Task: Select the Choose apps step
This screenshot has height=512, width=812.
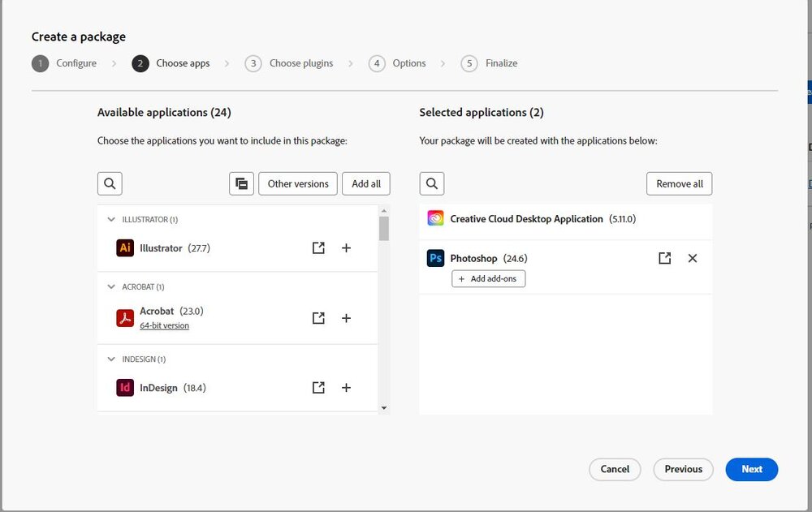Action: tap(171, 63)
